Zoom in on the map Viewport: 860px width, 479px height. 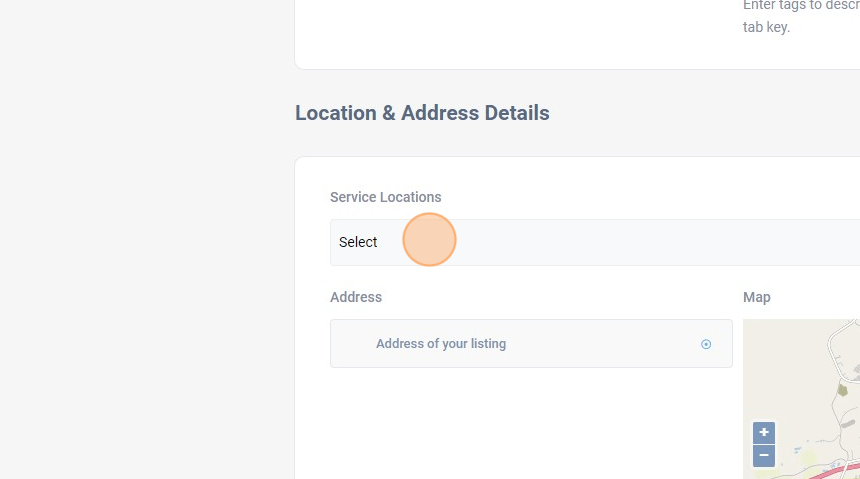764,433
